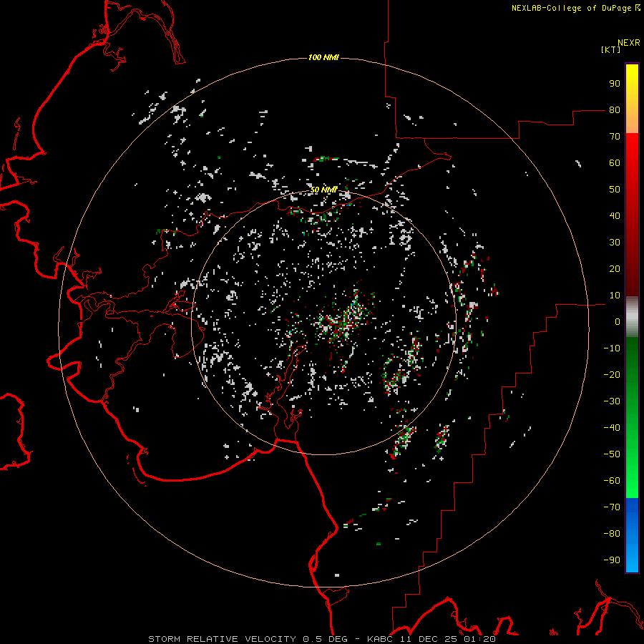This screenshot has width=644, height=644.
Task: Click the 10 value on the velocity scale
Action: pos(615,296)
